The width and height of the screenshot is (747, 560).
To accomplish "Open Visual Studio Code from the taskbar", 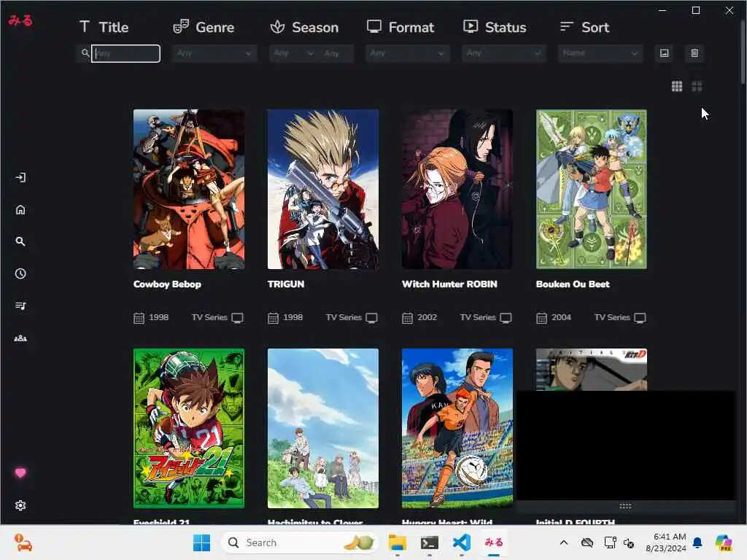I will pyautogui.click(x=462, y=542).
